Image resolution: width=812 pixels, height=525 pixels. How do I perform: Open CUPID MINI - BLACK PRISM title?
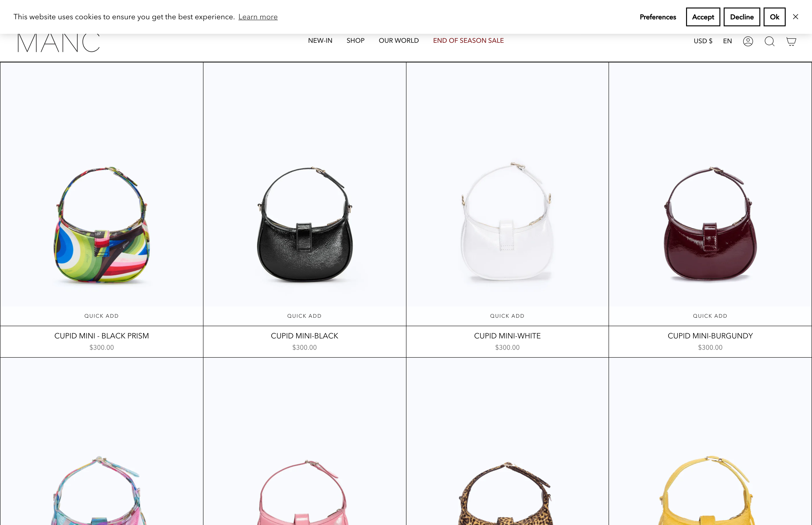point(101,336)
